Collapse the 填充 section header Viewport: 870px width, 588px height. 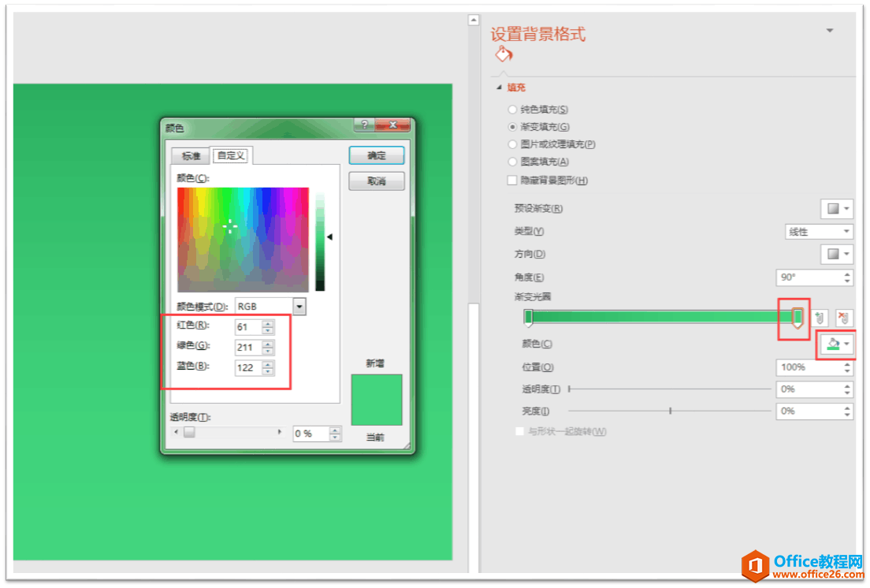(499, 87)
